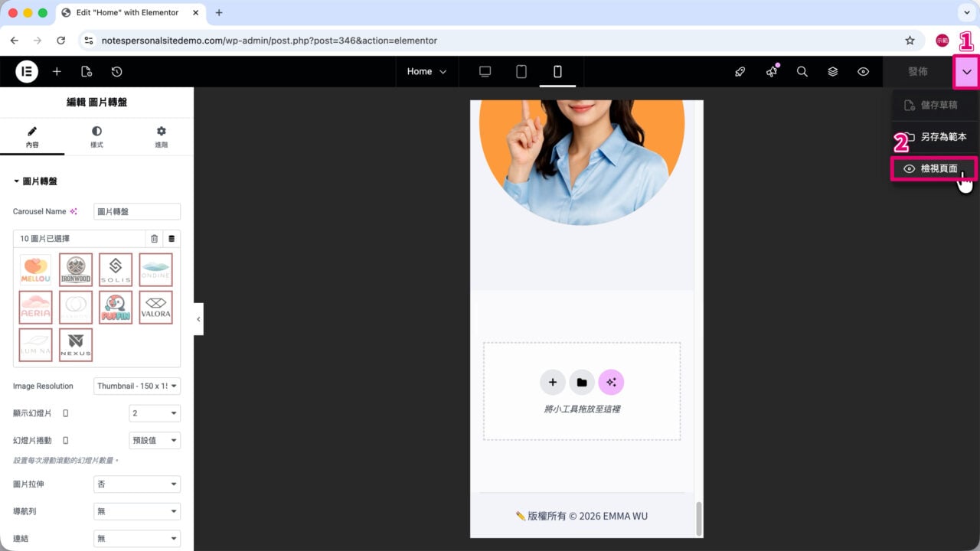Open the Home page selector dropdown
Screen dimensions: 980x551
(x=426, y=71)
